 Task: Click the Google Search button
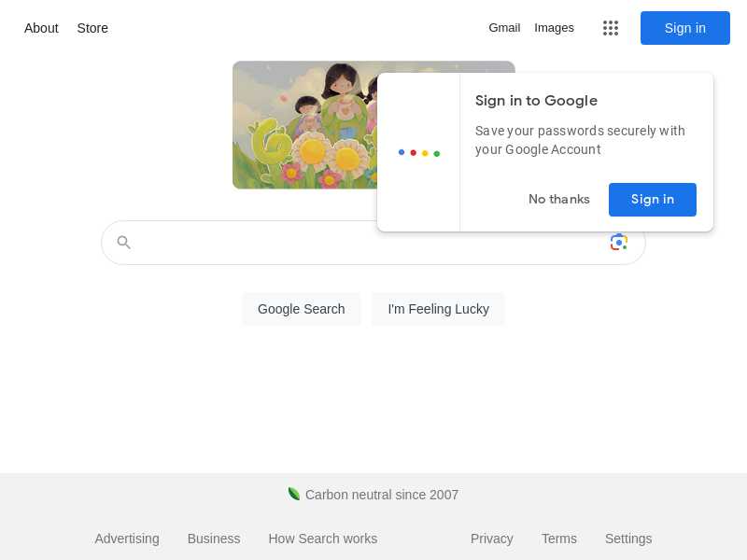pyautogui.click(x=301, y=309)
